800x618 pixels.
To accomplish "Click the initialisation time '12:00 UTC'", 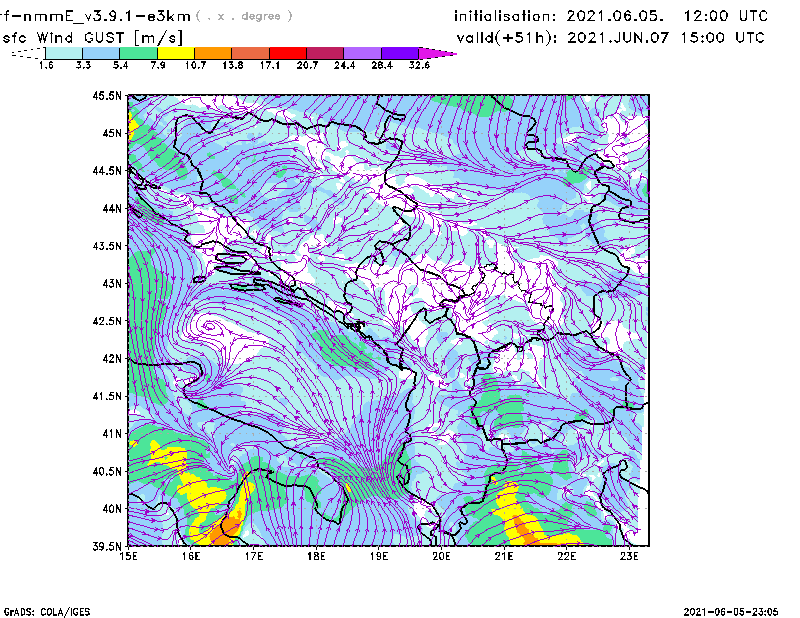I will pos(726,16).
